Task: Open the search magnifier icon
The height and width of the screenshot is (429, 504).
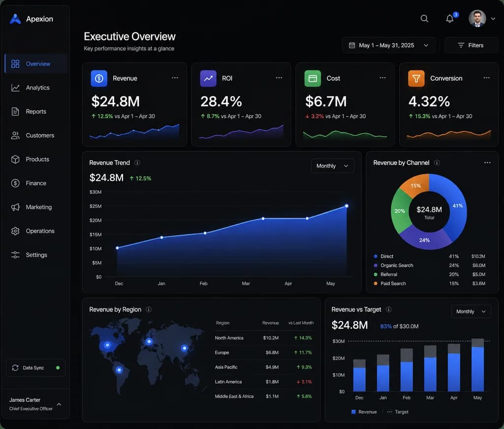Action: pos(424,19)
